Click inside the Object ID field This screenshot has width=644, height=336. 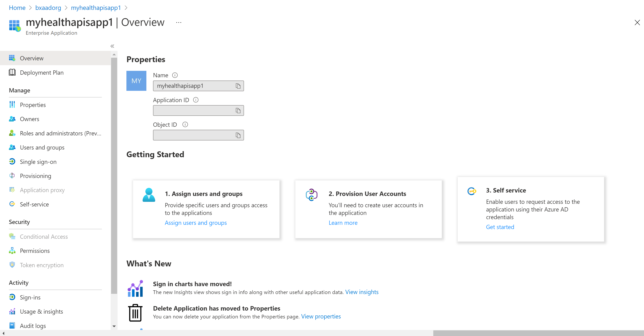pos(198,135)
